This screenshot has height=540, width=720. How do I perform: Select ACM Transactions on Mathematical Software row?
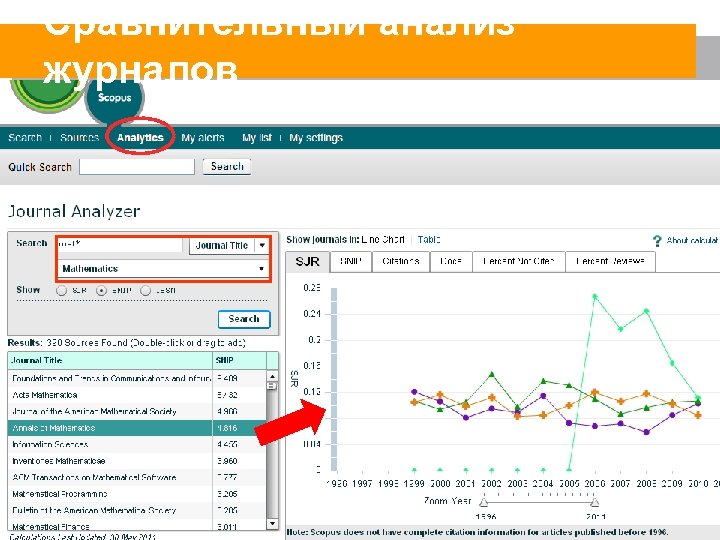point(137,478)
